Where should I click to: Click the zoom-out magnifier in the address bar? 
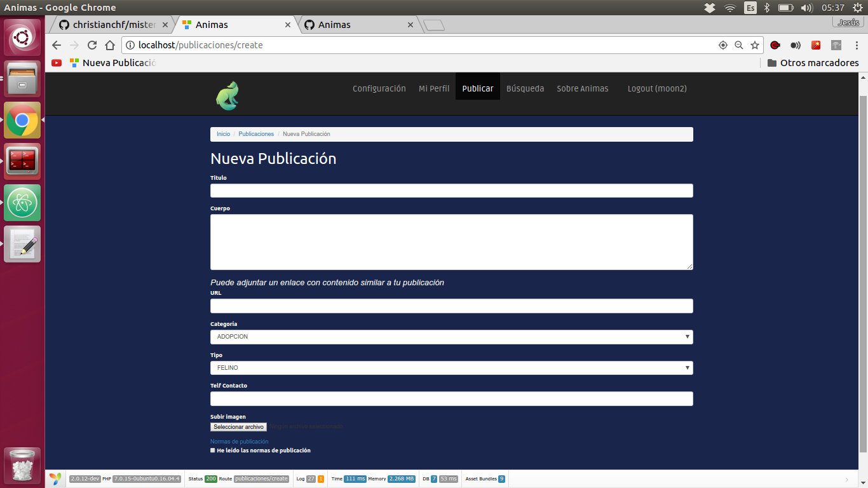pos(738,45)
